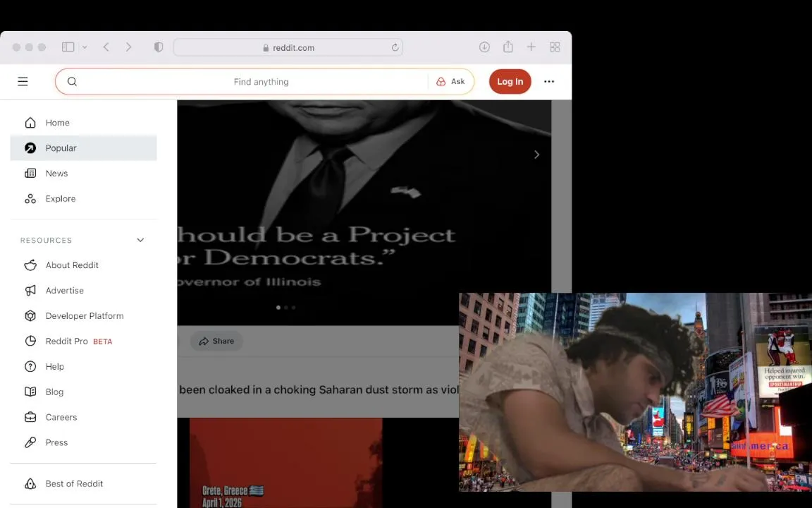Go back with Safari back arrow
812x508 pixels.
coord(106,47)
